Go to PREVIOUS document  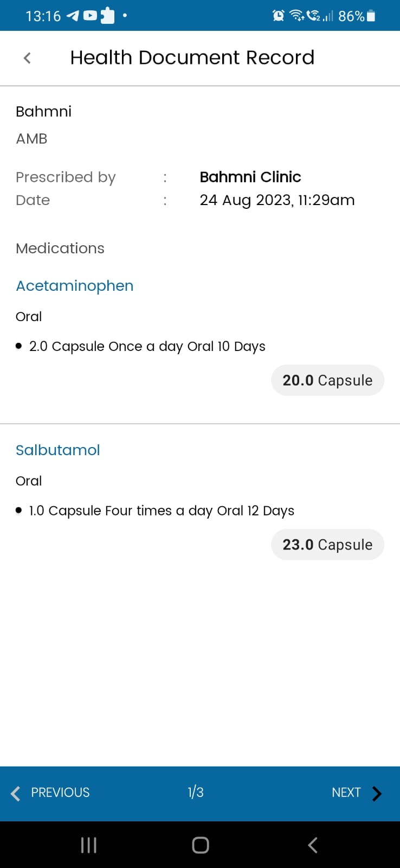click(60, 793)
